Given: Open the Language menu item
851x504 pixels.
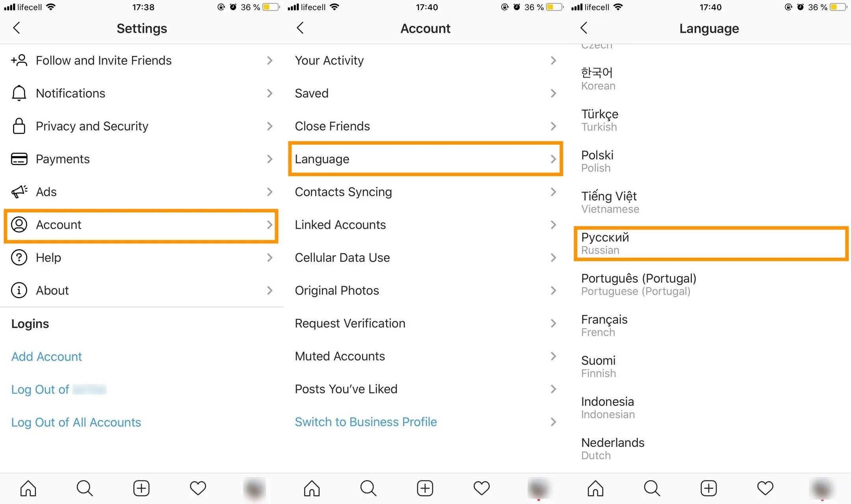Looking at the screenshot, I should pos(425,159).
